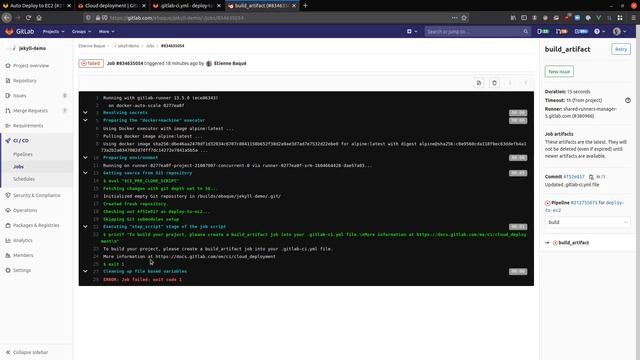Viewport: 640px width, 360px height.
Task: Open a new browser tab
Action: point(305,6)
